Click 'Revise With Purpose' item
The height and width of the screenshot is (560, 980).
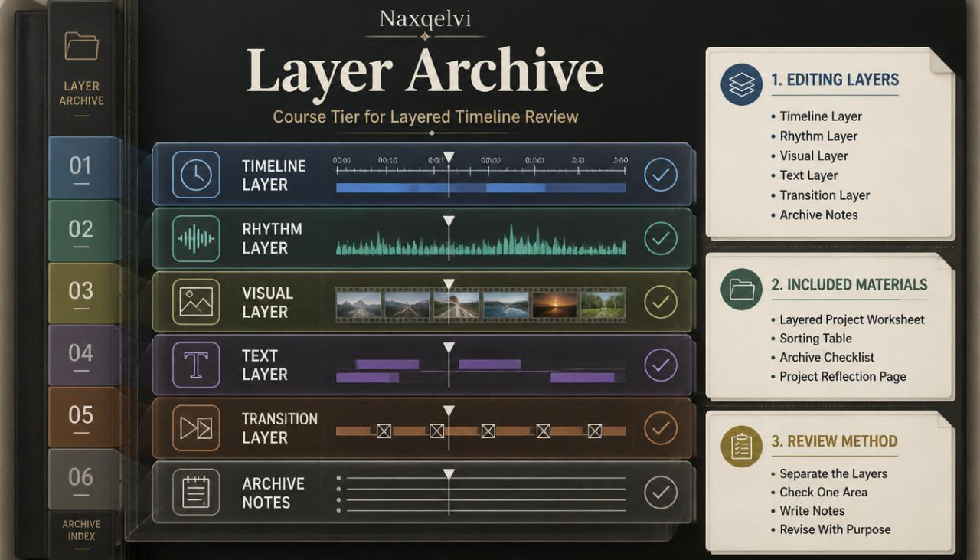pos(835,529)
